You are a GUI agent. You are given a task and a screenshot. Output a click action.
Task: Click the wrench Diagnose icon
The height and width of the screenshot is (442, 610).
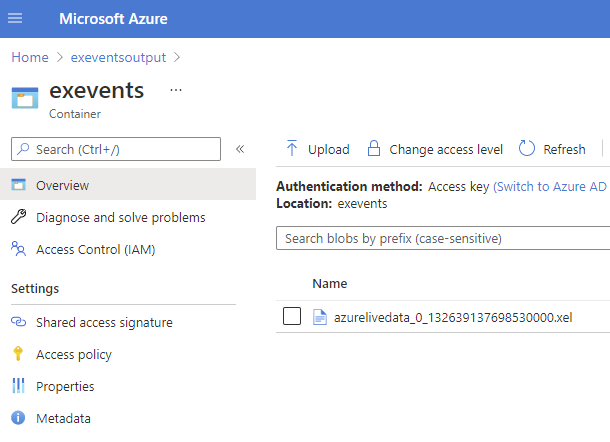tap(18, 217)
